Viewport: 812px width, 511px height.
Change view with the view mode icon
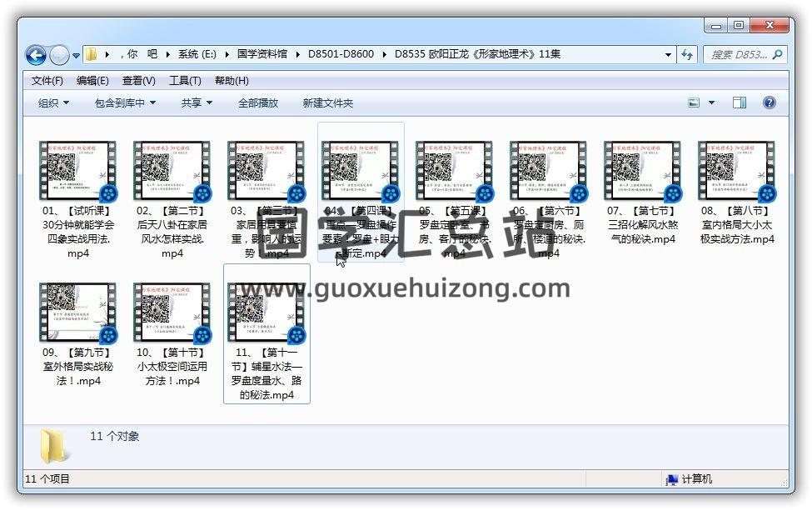[694, 103]
